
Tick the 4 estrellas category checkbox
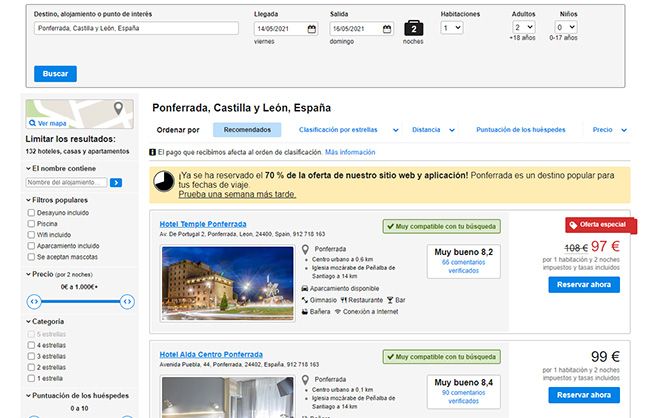pyautogui.click(x=31, y=345)
